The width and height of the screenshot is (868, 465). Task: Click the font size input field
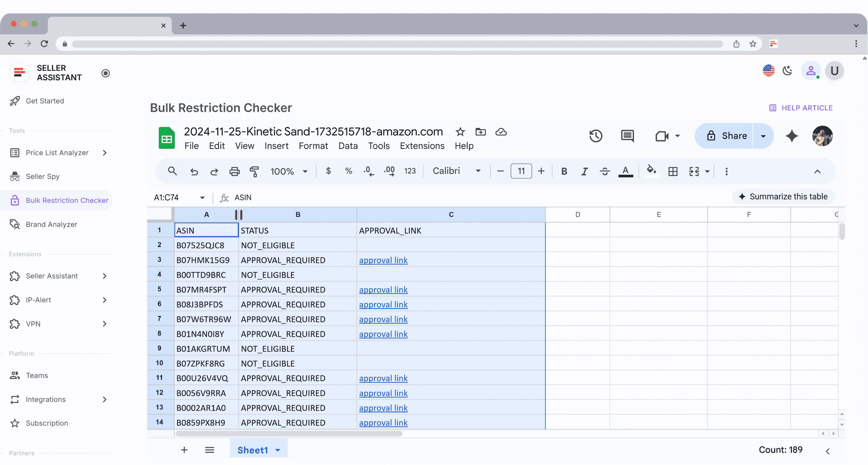pos(521,171)
